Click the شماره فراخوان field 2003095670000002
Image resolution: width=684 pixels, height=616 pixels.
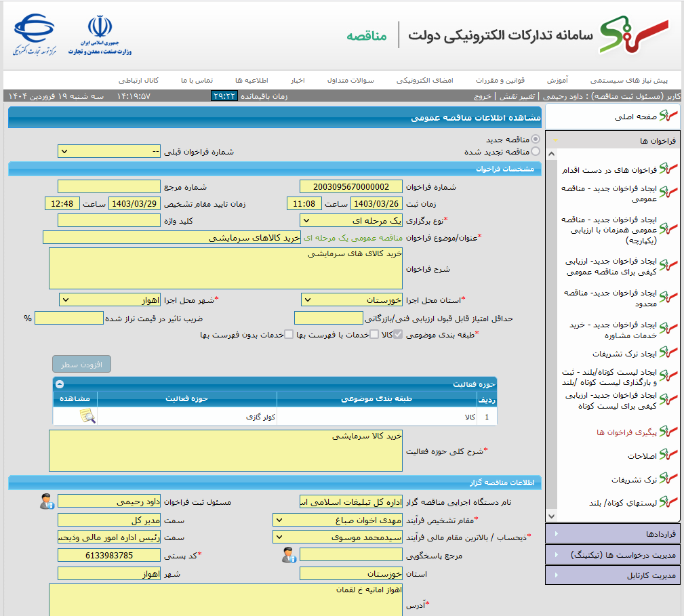[351, 186]
